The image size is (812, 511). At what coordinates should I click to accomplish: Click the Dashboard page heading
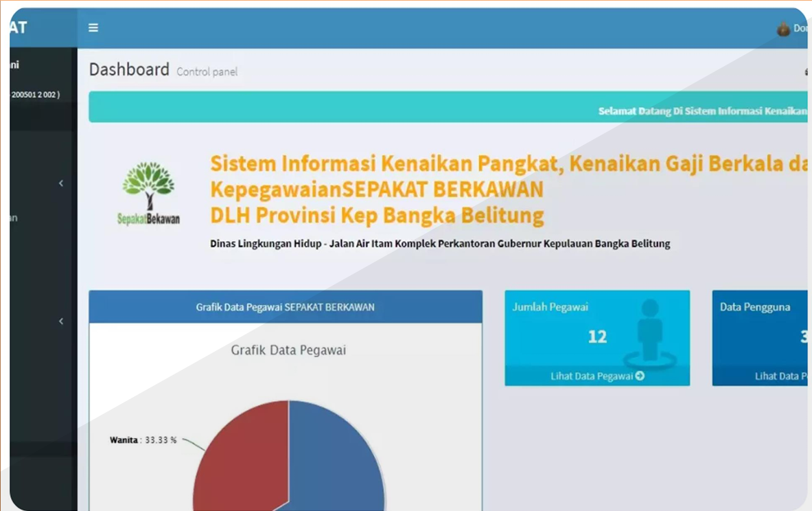(129, 69)
